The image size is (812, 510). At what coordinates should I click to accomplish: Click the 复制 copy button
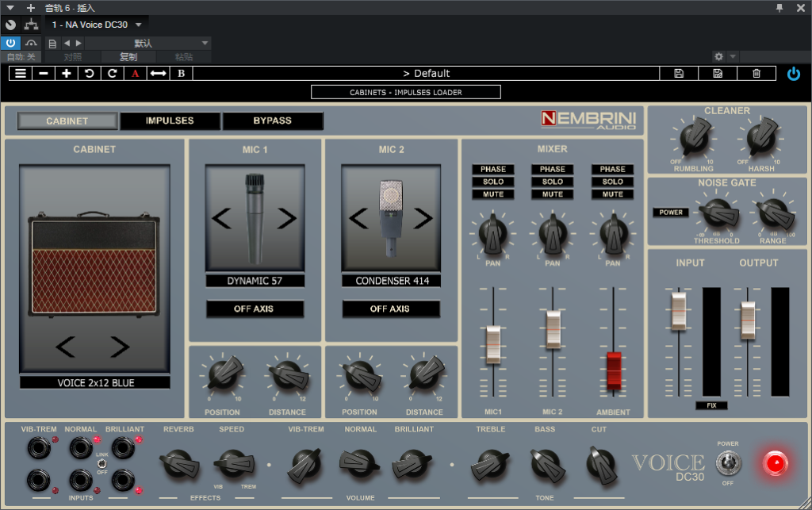pos(128,57)
